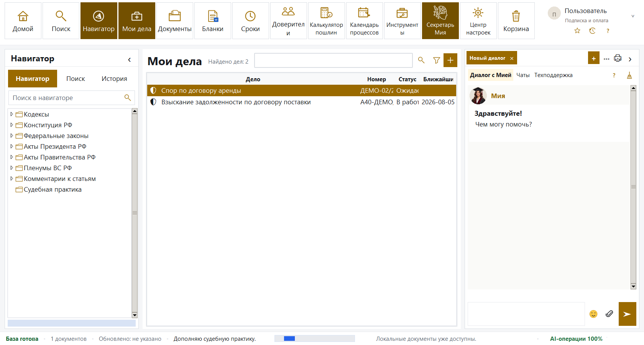Attach a file with paperclip icon
644x345 pixels.
(x=609, y=314)
